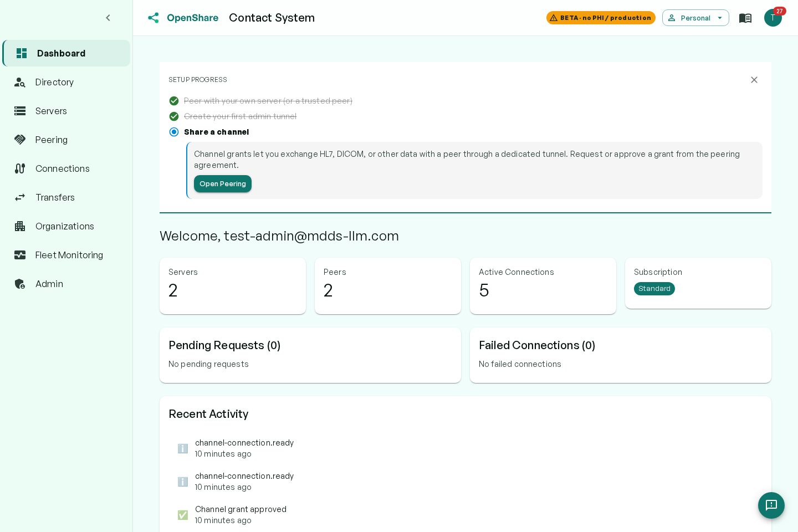Screen dimensions: 798x532
Task: Click the person icon in Personal selector
Action: point(672,18)
